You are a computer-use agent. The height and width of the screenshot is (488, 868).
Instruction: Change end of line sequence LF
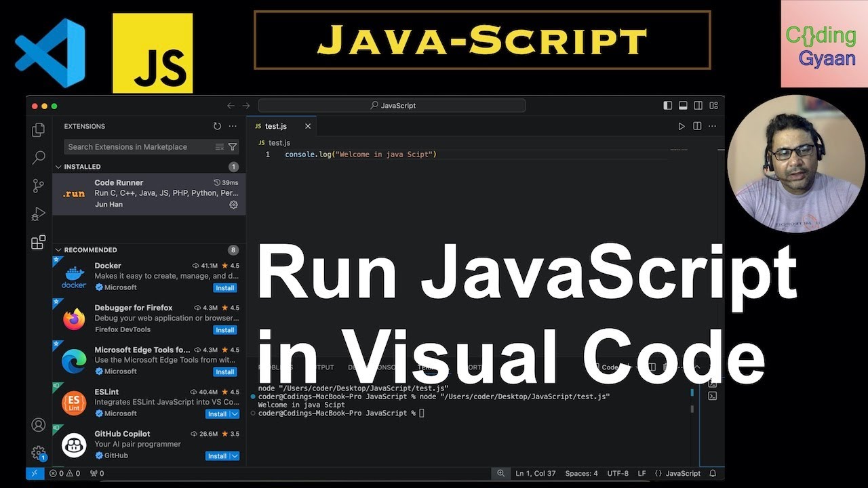tap(642, 473)
